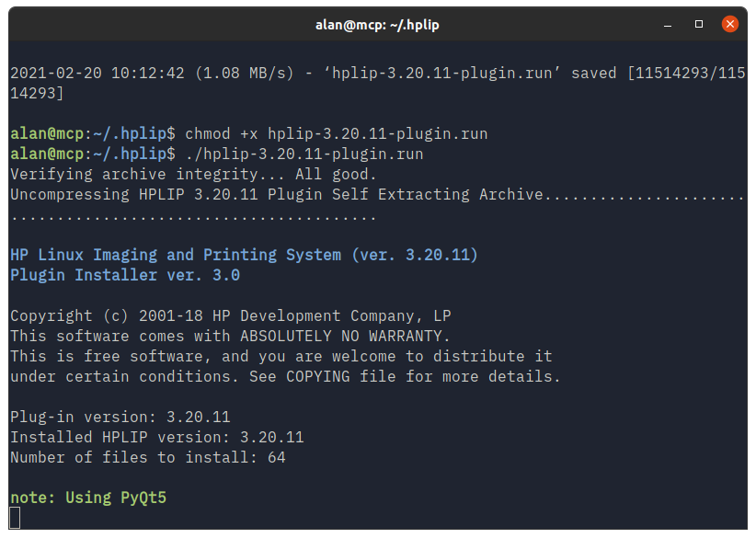Click the HP Linux Imaging and Printing System heading
This screenshot has height=538, width=756.
244,255
